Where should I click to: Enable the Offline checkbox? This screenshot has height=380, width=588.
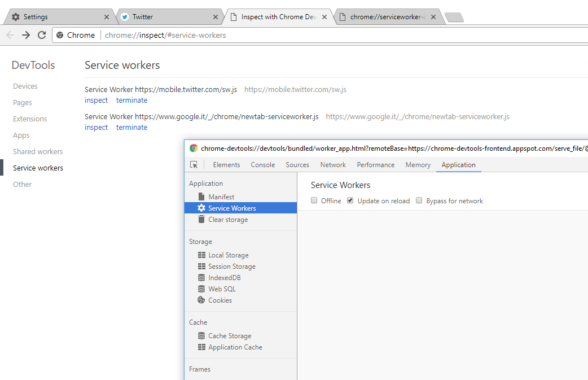(x=314, y=200)
